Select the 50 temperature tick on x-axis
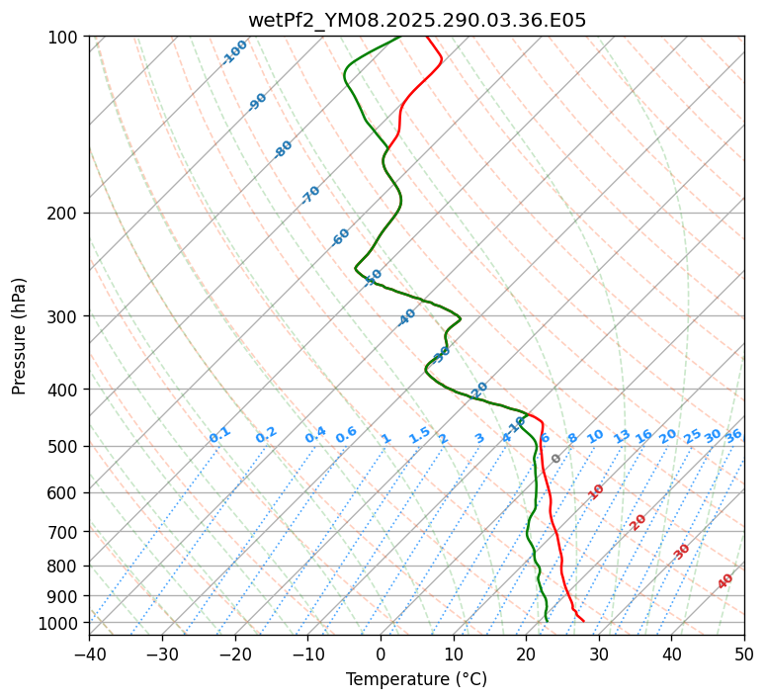 [744, 654]
